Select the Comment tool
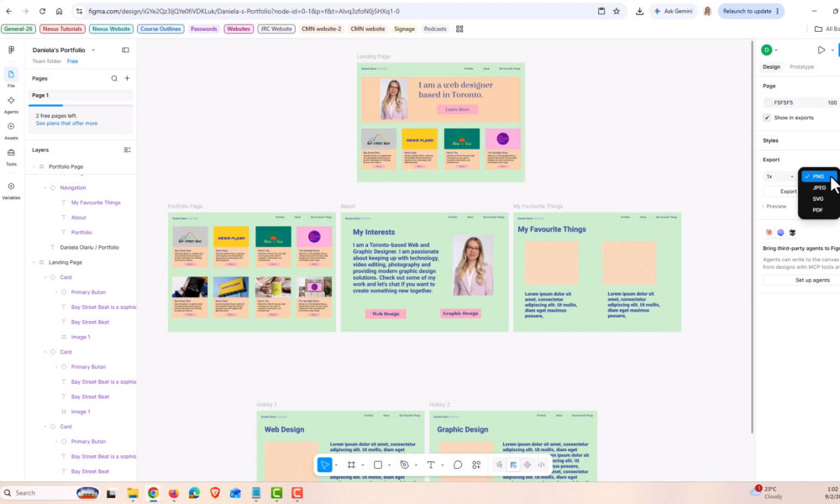The image size is (840, 504). coord(458,465)
